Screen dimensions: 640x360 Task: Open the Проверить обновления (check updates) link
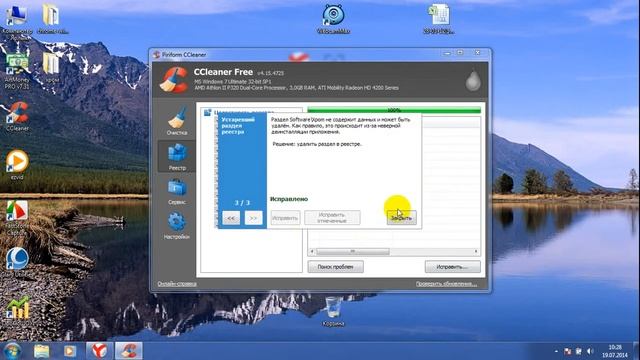(x=446, y=284)
